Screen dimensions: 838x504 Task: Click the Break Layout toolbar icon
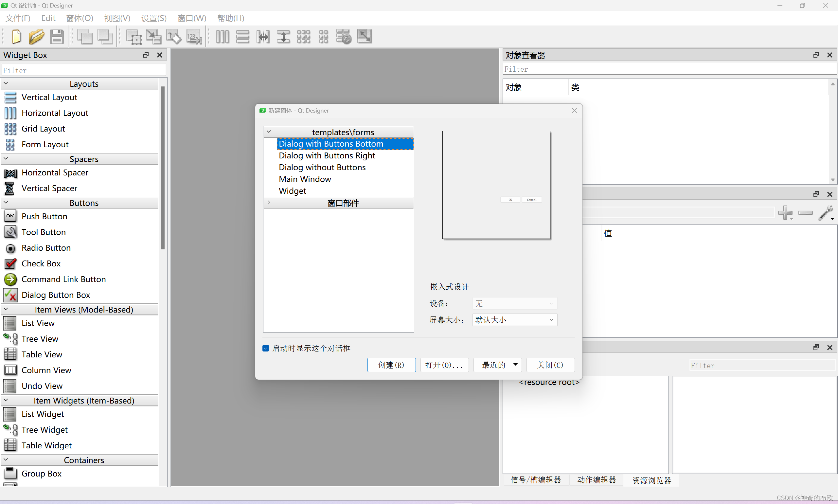click(344, 37)
